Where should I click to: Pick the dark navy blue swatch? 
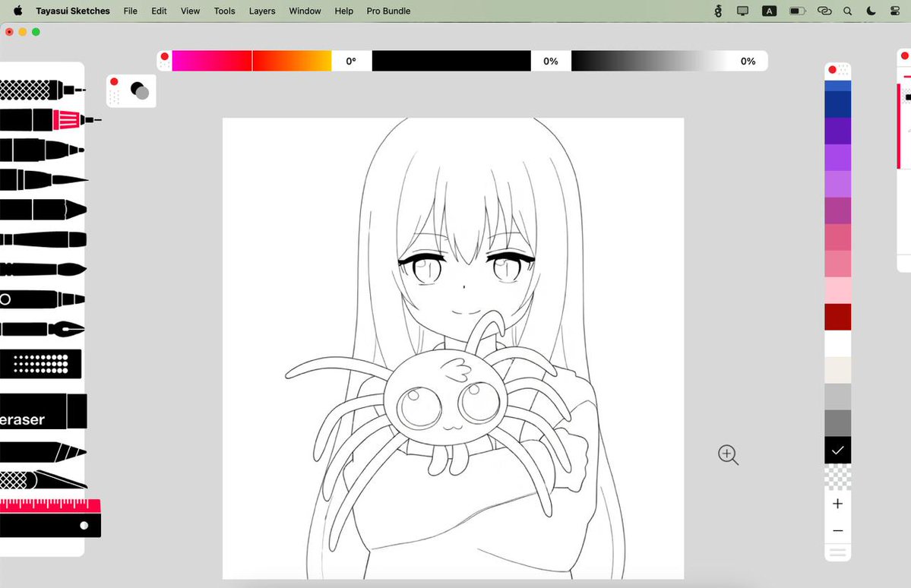click(x=838, y=105)
